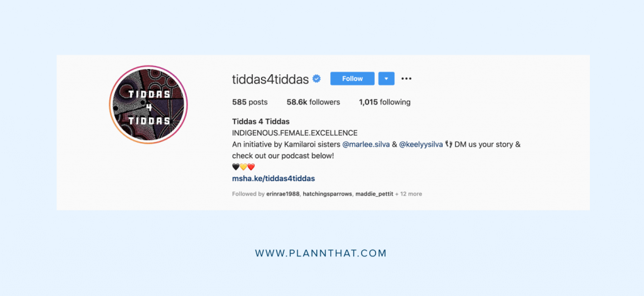Click the red heart emoji in bio

252,167
